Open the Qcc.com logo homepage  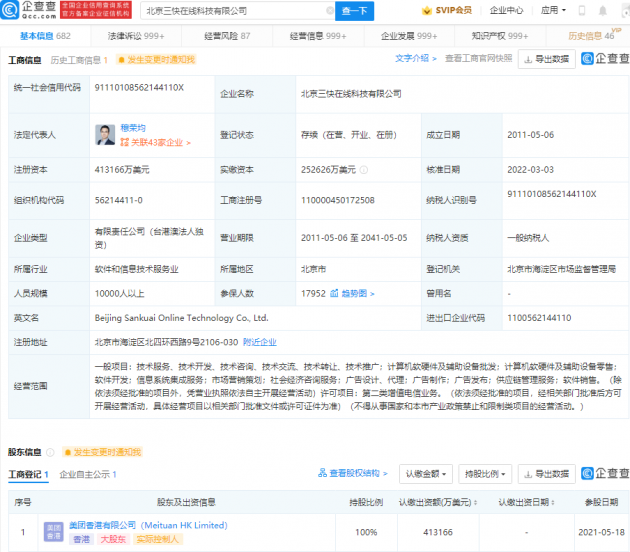(28, 10)
